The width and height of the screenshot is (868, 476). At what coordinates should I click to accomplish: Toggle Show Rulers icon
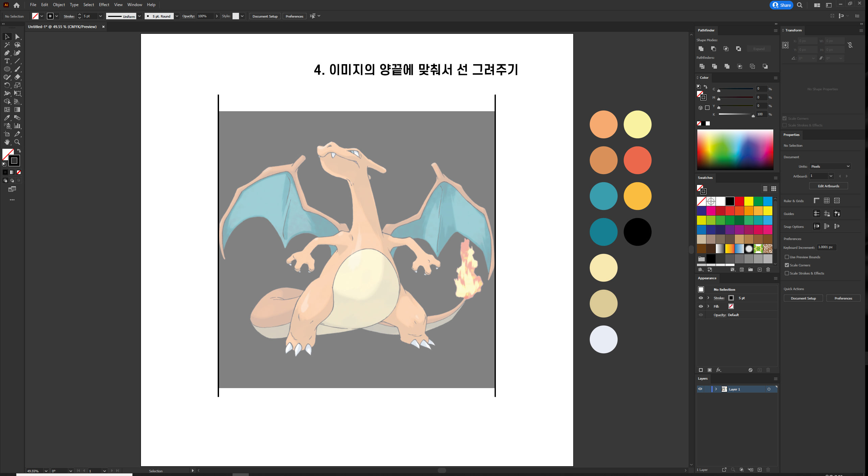tap(817, 200)
